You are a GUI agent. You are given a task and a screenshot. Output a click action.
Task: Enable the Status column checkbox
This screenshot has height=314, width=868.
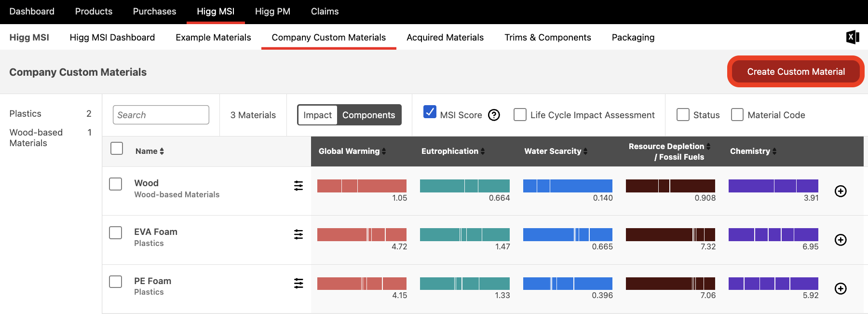tap(683, 115)
